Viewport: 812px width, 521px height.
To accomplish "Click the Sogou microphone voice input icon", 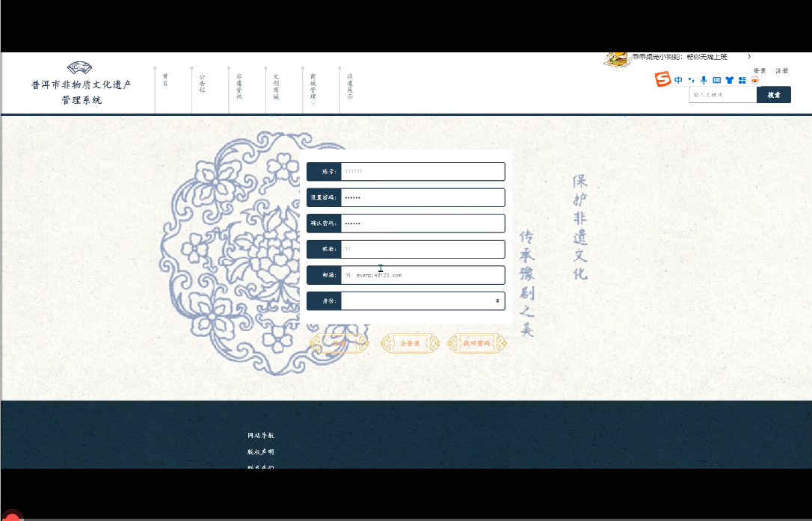I will [704, 80].
